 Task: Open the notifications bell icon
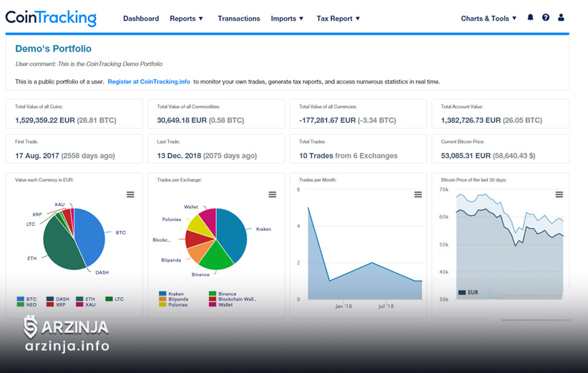(530, 18)
